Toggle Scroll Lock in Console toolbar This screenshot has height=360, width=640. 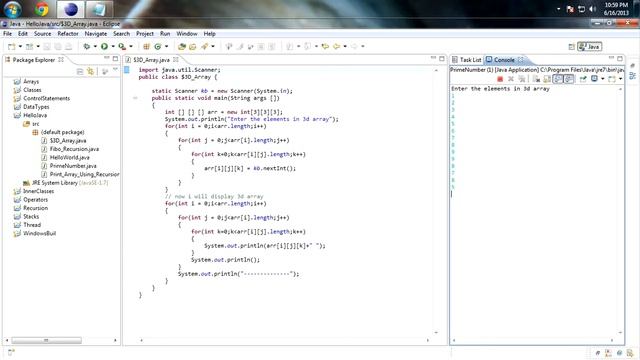point(547,79)
